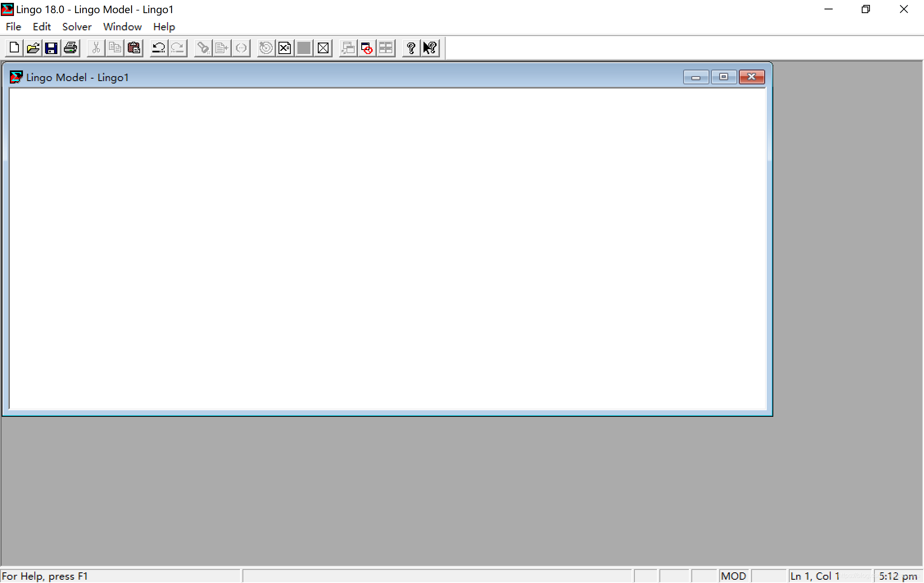Open the Window menu

pyautogui.click(x=122, y=27)
